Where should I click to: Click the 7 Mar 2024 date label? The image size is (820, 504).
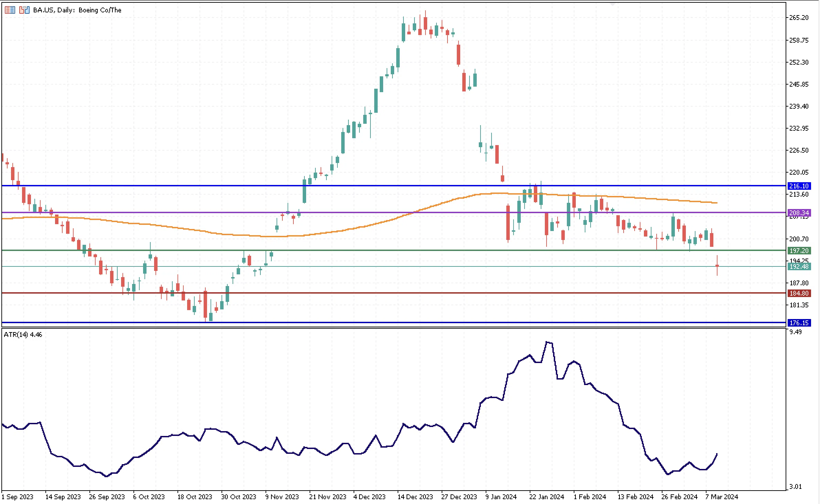(722, 497)
